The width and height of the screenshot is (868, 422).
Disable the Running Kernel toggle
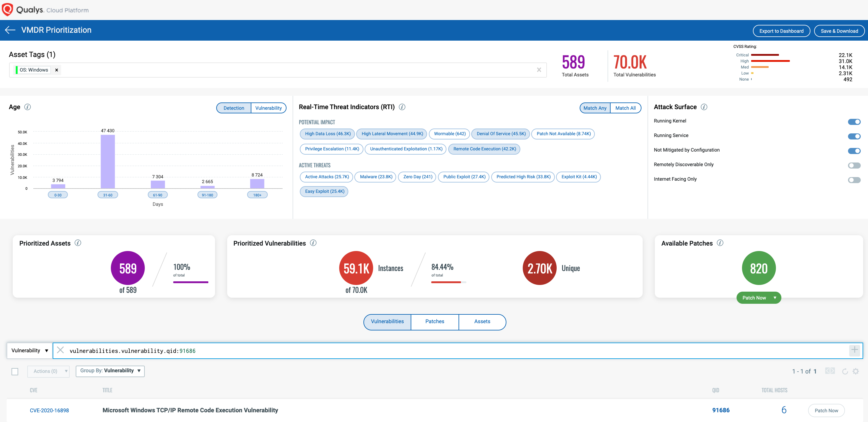pyautogui.click(x=854, y=122)
